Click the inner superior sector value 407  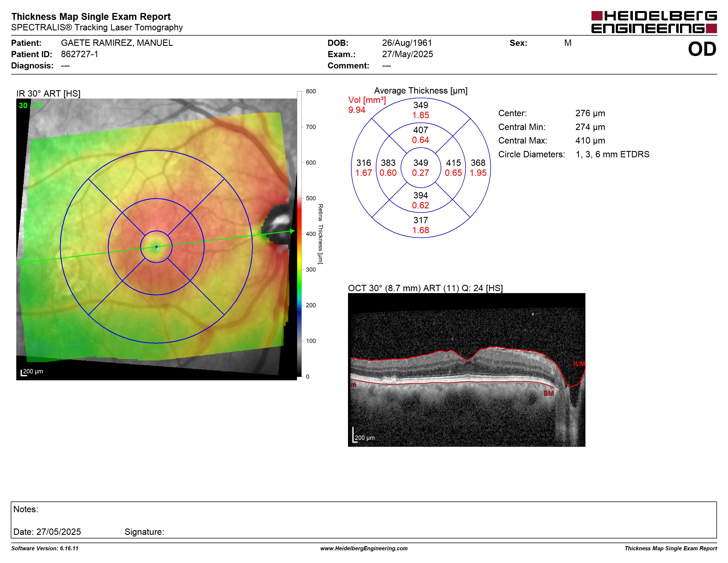pyautogui.click(x=421, y=130)
